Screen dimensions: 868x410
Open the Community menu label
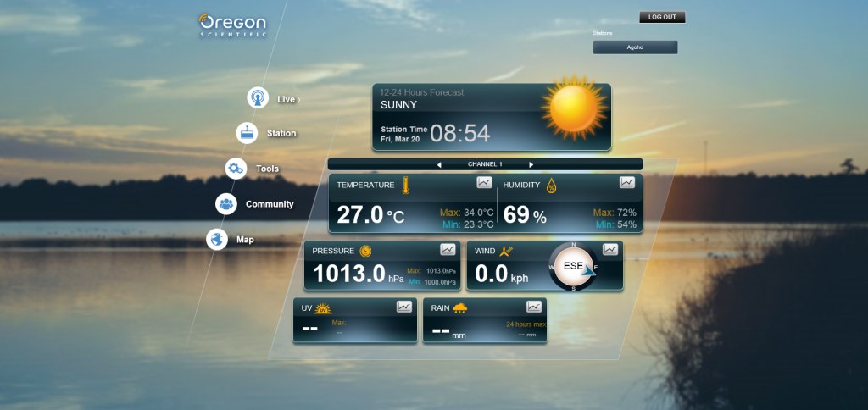(x=270, y=204)
